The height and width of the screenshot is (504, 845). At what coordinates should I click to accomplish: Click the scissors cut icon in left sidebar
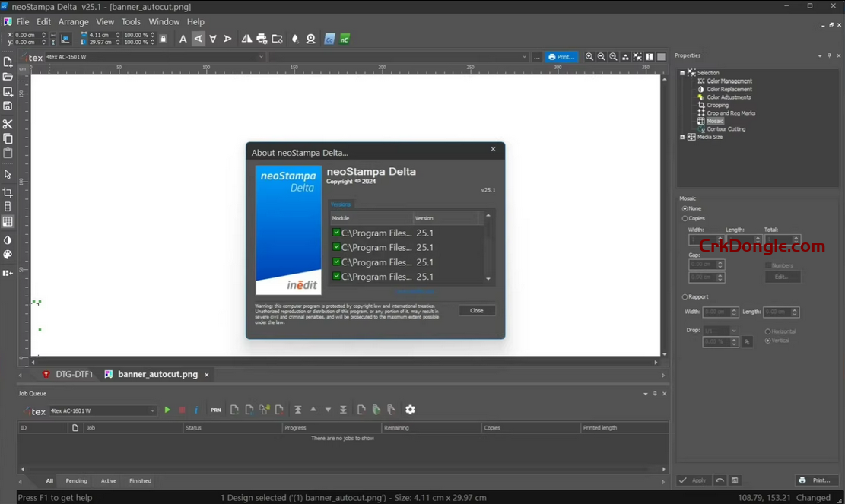tap(8, 124)
